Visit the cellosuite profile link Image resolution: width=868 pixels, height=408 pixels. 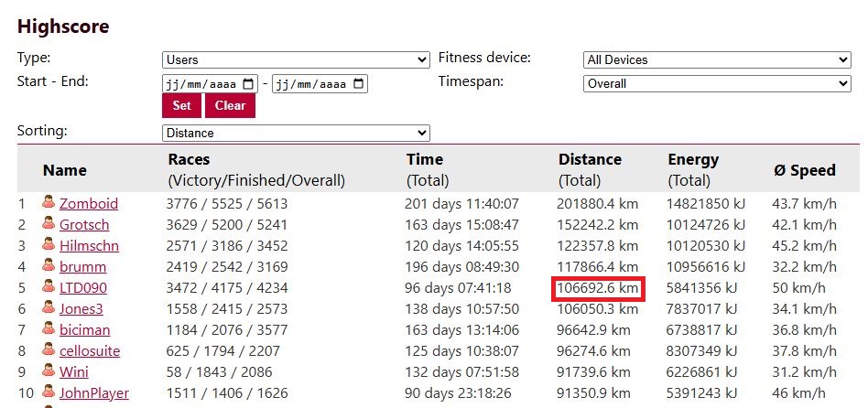[x=90, y=350]
